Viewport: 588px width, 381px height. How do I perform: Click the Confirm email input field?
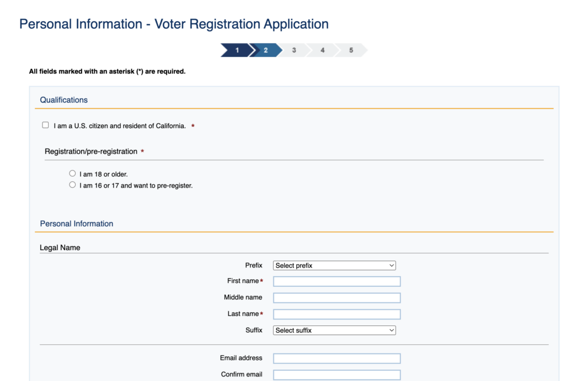tap(336, 375)
